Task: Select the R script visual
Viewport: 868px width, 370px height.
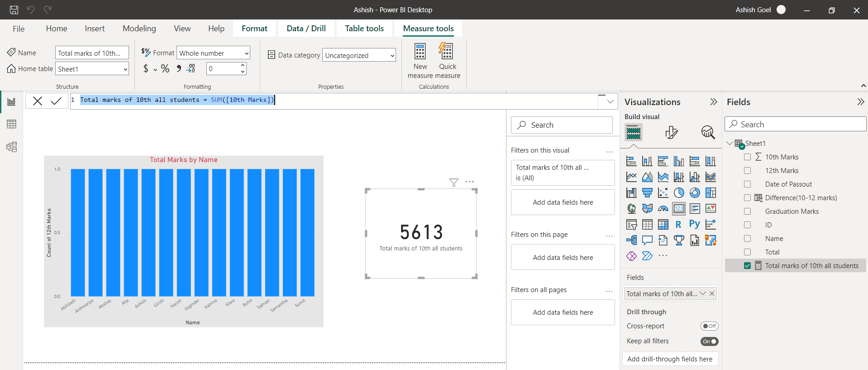Action: click(x=679, y=224)
